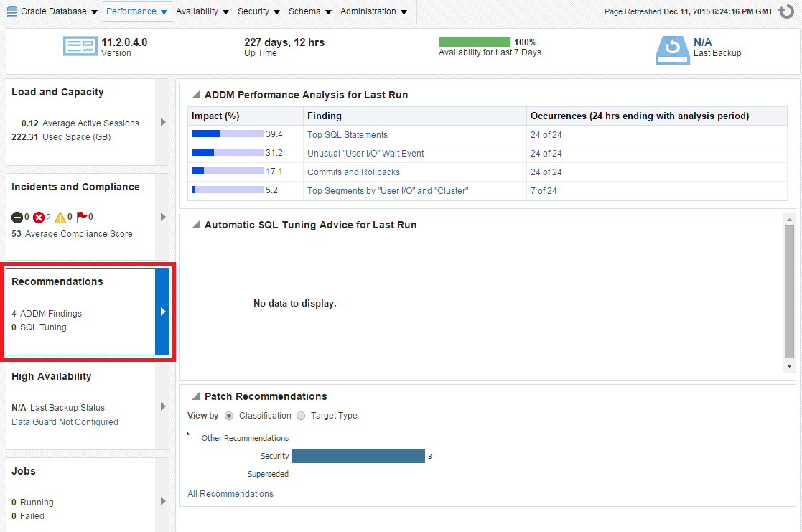The image size is (802, 532).
Task: Click the refresh page icon
Action: coord(785,11)
